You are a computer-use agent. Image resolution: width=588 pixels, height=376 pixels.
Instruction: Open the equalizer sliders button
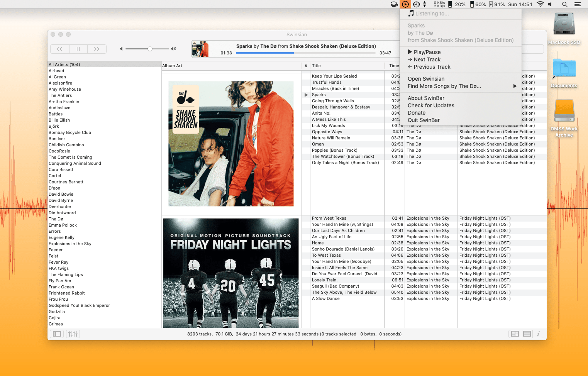pyautogui.click(x=73, y=334)
